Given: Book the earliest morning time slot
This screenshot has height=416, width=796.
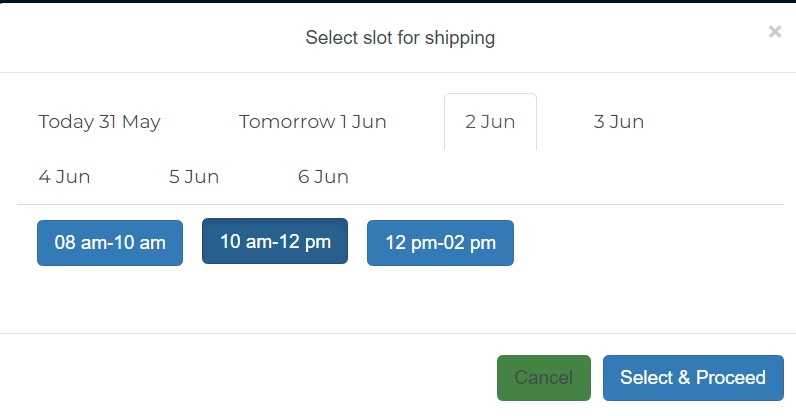Looking at the screenshot, I should [110, 243].
